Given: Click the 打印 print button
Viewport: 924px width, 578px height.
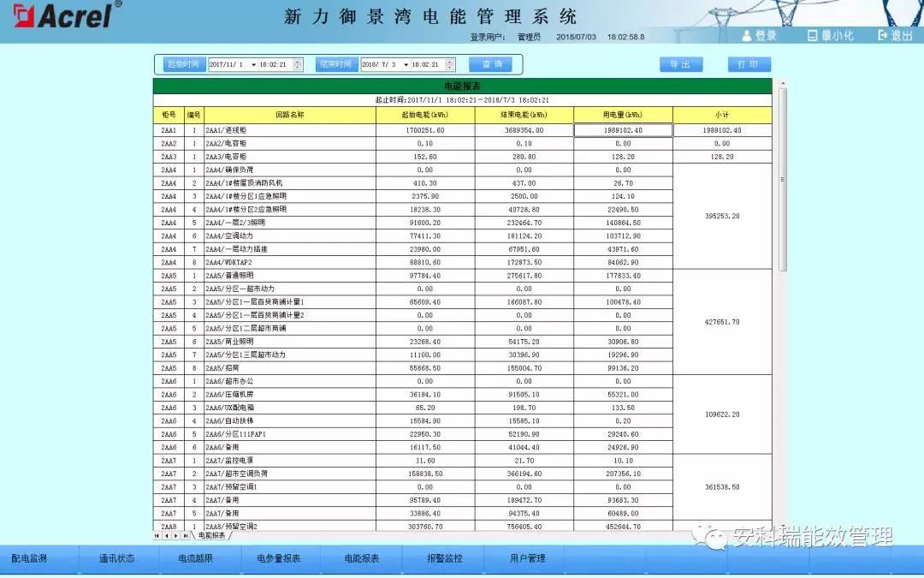Looking at the screenshot, I should click(x=749, y=64).
